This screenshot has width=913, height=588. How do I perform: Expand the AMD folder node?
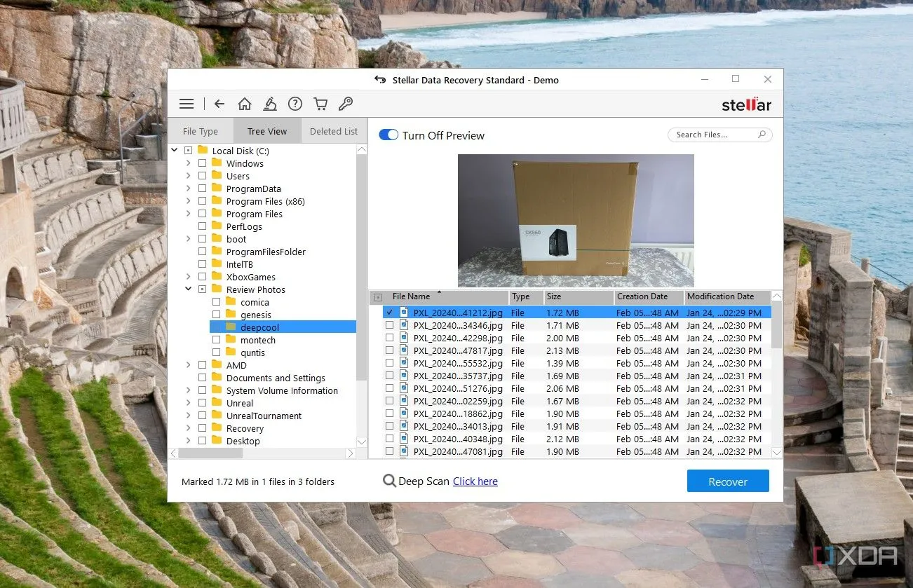[x=188, y=365]
